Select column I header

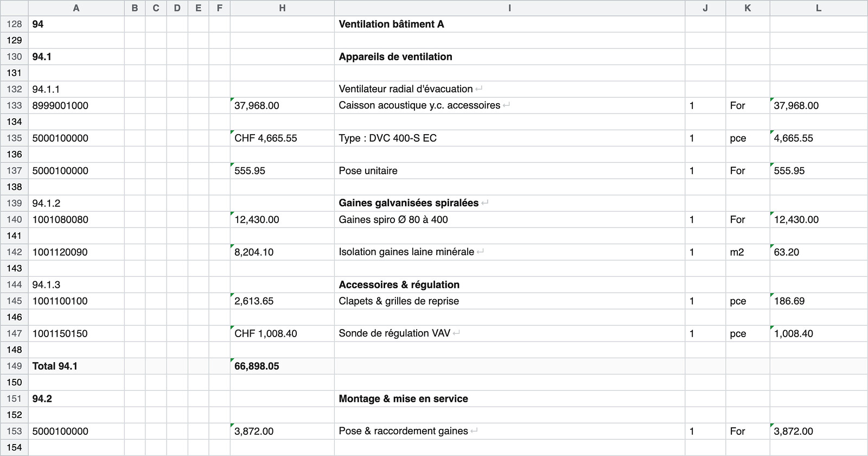click(x=509, y=8)
